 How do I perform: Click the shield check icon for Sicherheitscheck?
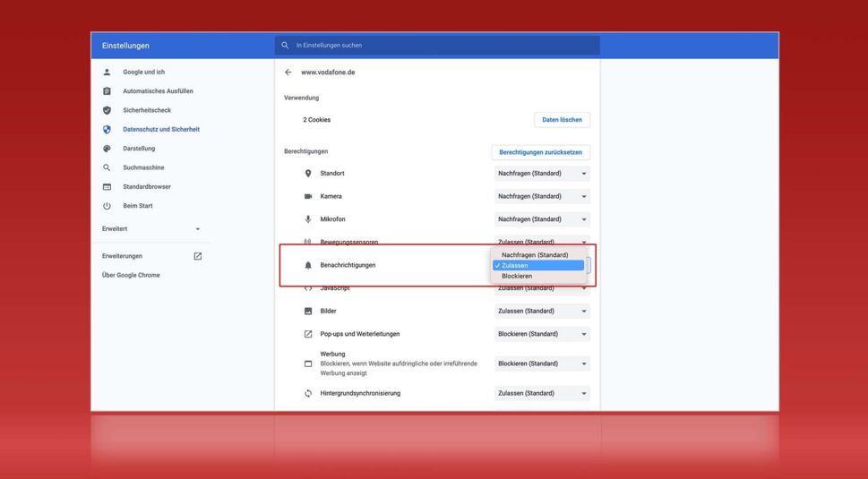tap(107, 110)
